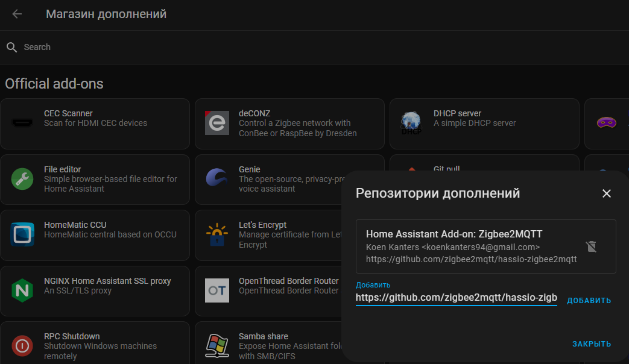Click 'An SSL/TLS proxy' description
Image resolution: width=629 pixels, height=364 pixels.
(x=78, y=290)
